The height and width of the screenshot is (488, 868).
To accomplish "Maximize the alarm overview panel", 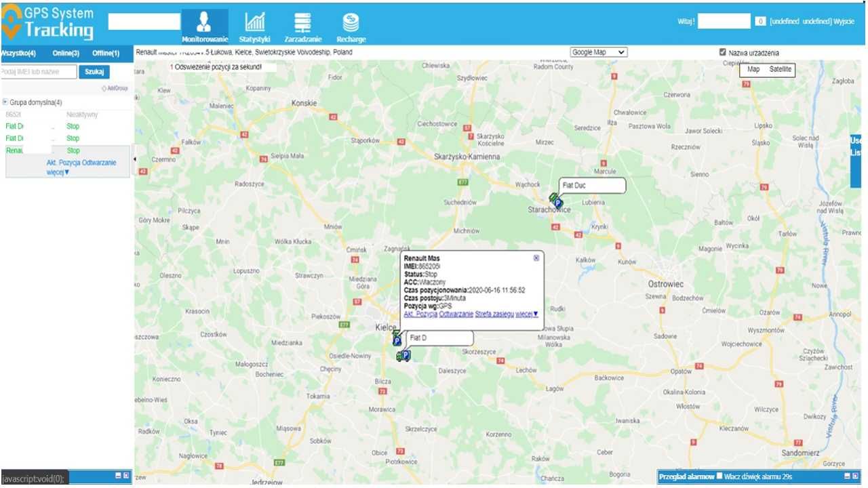I will tap(855, 476).
